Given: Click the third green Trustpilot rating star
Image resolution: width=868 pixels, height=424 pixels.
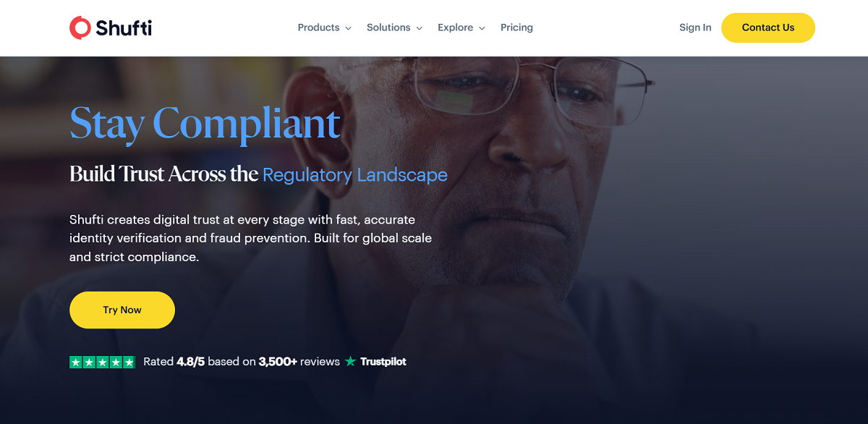Looking at the screenshot, I should (102, 362).
